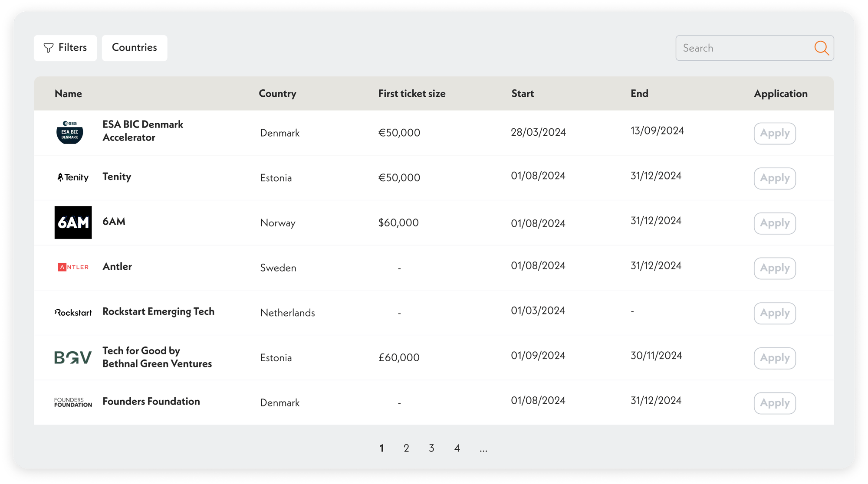Go to page 3

[x=431, y=448]
